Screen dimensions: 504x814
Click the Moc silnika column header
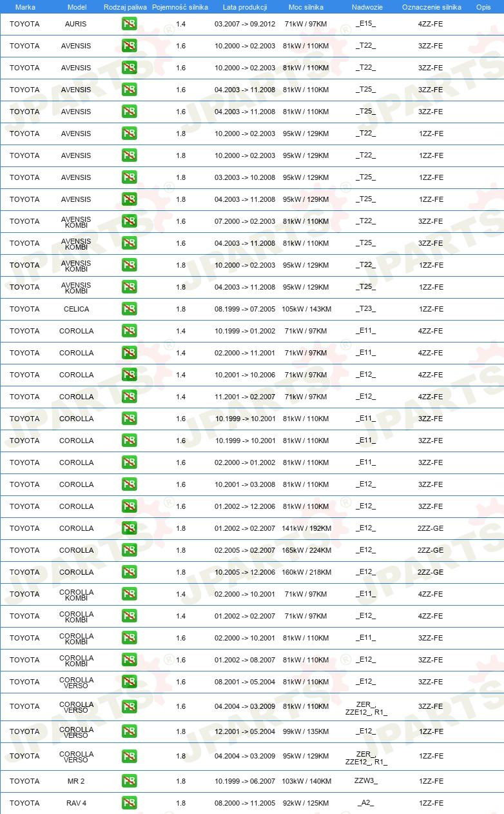(306, 7)
